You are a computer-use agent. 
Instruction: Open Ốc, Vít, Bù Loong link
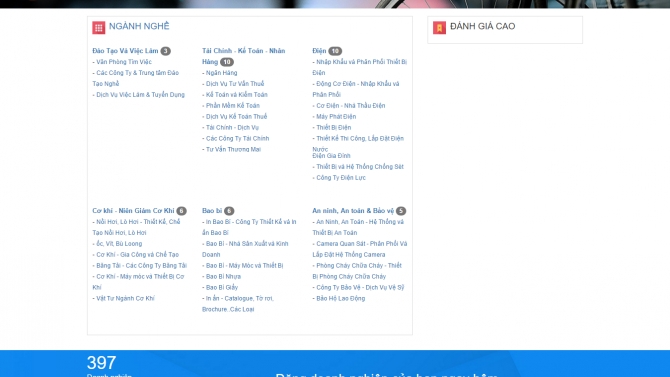pyautogui.click(x=119, y=244)
